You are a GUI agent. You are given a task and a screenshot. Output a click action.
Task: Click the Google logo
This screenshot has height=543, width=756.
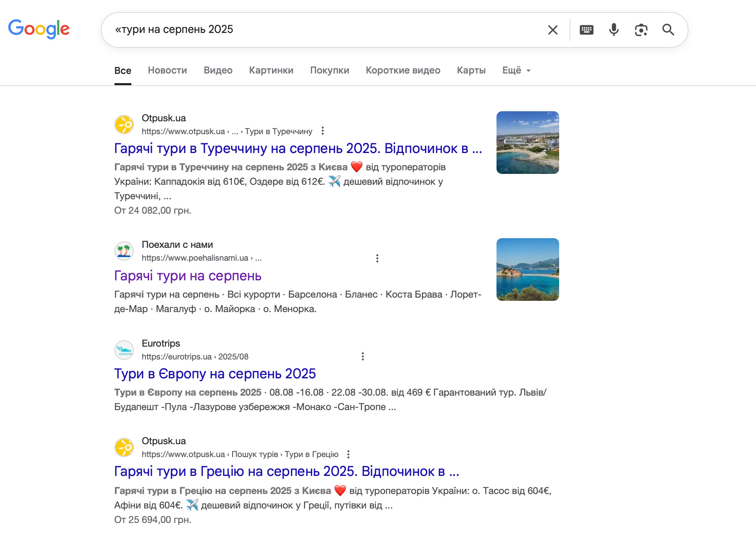pos(39,29)
